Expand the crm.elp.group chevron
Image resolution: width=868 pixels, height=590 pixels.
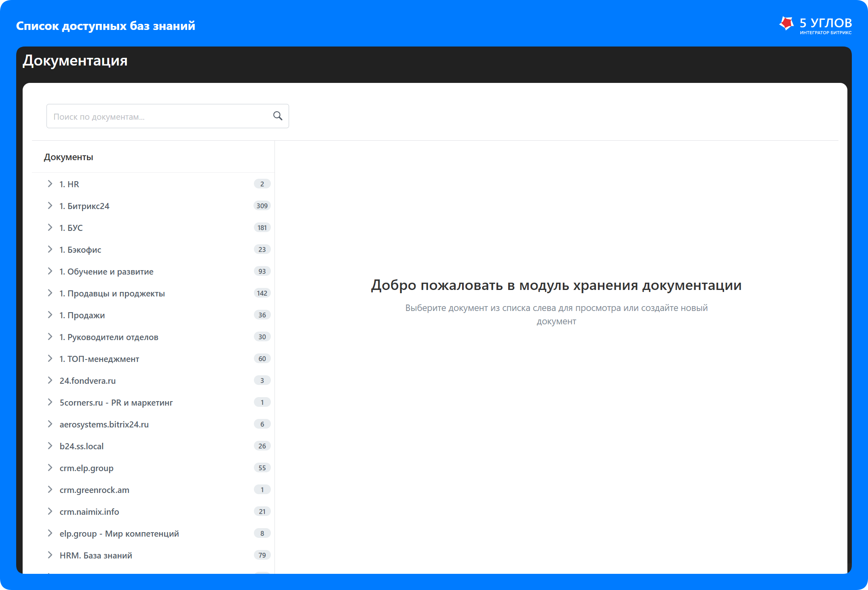(50, 467)
